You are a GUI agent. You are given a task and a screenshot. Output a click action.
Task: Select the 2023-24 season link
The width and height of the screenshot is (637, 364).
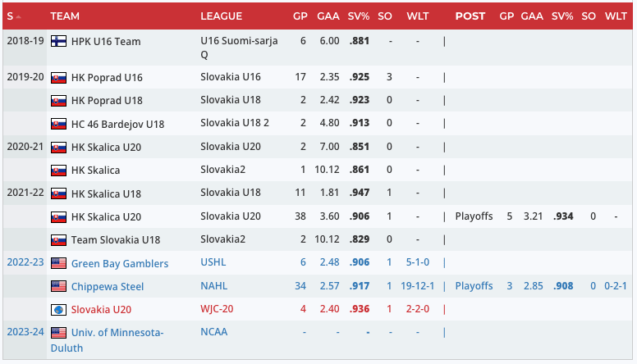(x=24, y=332)
